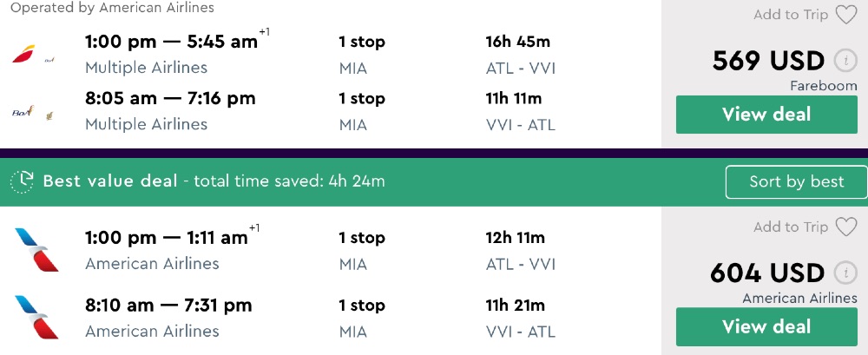Open the info icon beside 569 USD
This screenshot has width=868, height=355.
[844, 61]
